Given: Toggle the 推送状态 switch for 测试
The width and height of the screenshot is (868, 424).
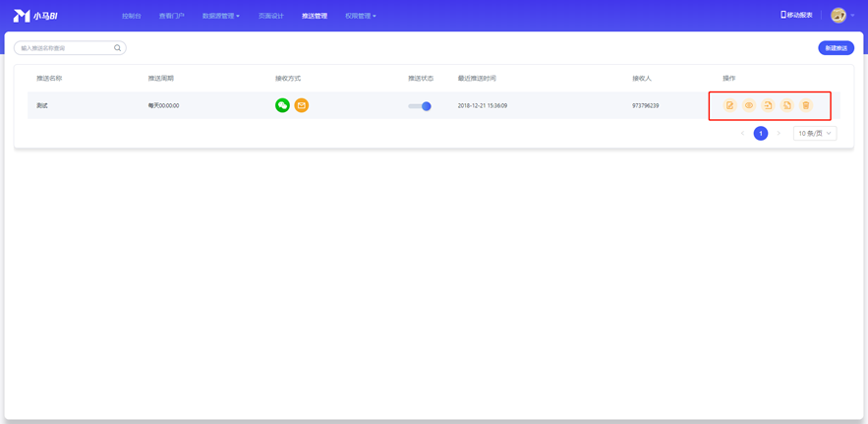Looking at the screenshot, I should [x=420, y=106].
